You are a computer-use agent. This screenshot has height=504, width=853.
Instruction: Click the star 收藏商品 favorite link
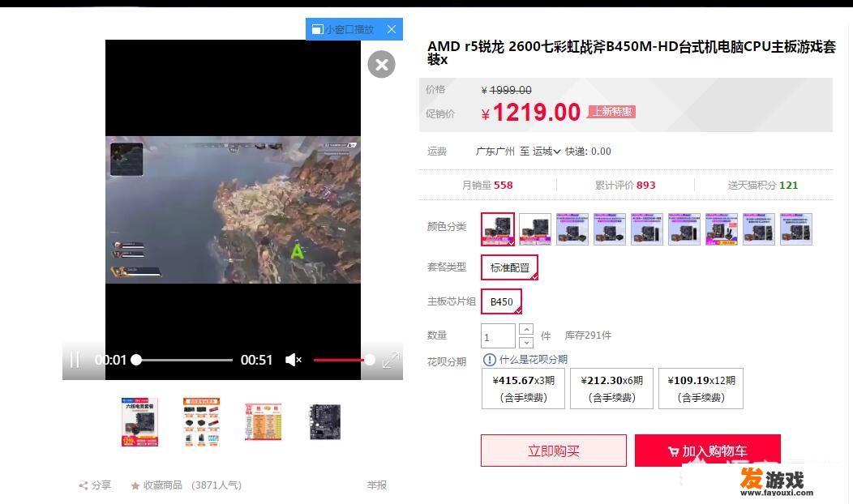point(156,485)
